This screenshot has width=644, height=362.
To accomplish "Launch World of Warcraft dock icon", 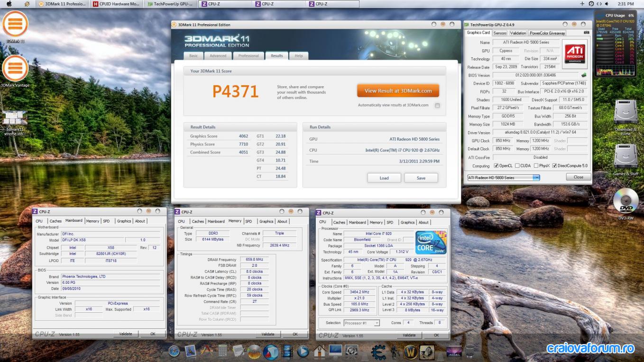I will coord(410,351).
